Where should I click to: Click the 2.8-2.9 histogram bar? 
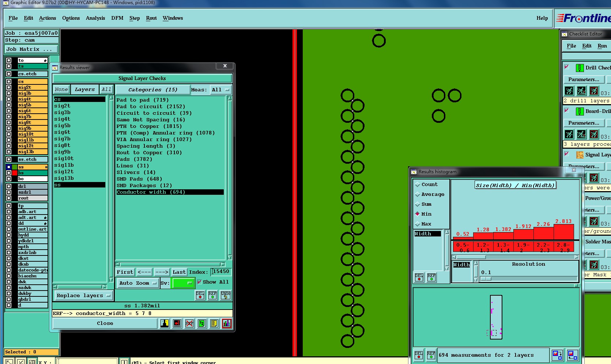pos(564,232)
